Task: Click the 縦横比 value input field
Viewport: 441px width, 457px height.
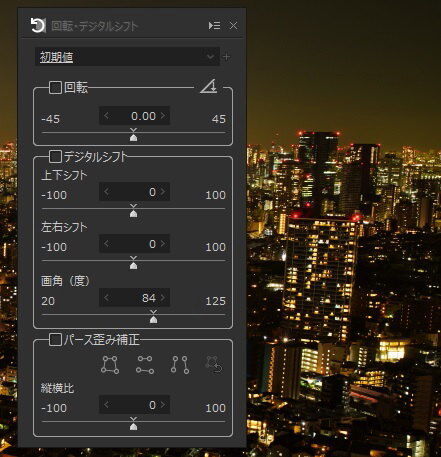Action: [x=134, y=405]
